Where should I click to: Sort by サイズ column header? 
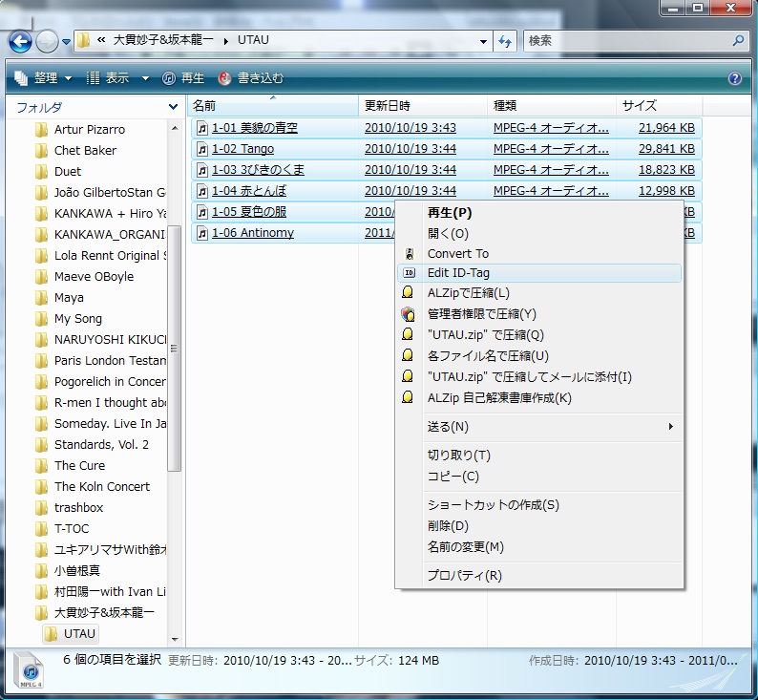[x=660, y=105]
